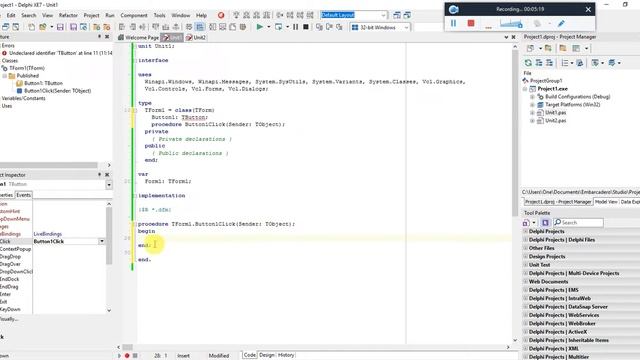Viewport: 640px width, 360px height.
Task: Pause the screen recording
Action: pyautogui.click(x=453, y=23)
